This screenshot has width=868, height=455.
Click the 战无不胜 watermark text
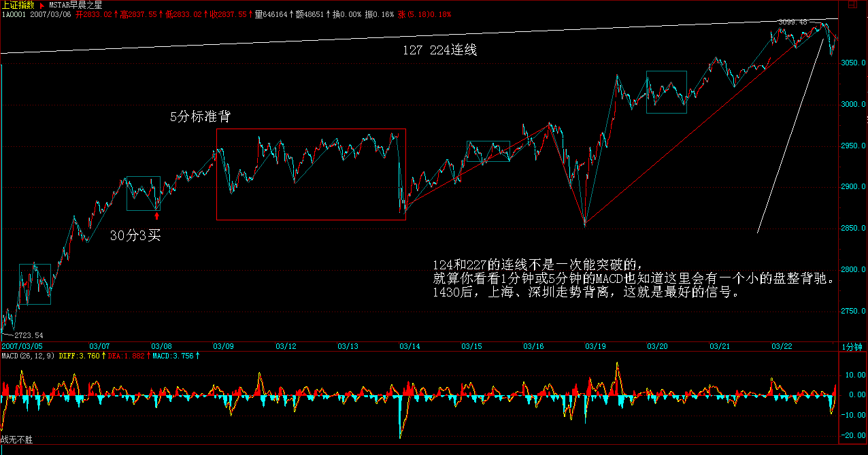(16, 441)
